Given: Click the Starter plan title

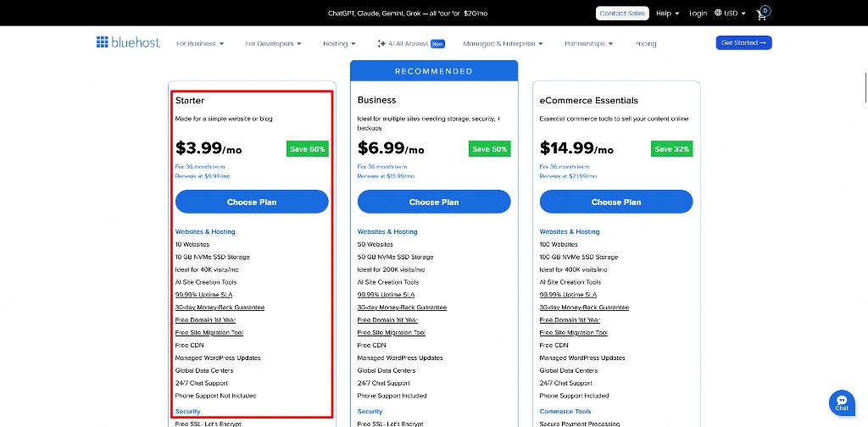Looking at the screenshot, I should [190, 101].
